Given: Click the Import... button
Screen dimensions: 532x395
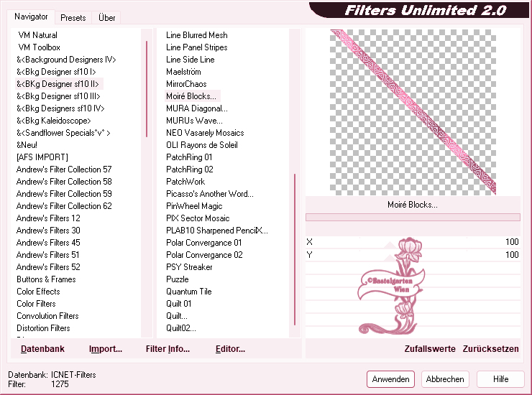Looking at the screenshot, I should pos(106,349).
